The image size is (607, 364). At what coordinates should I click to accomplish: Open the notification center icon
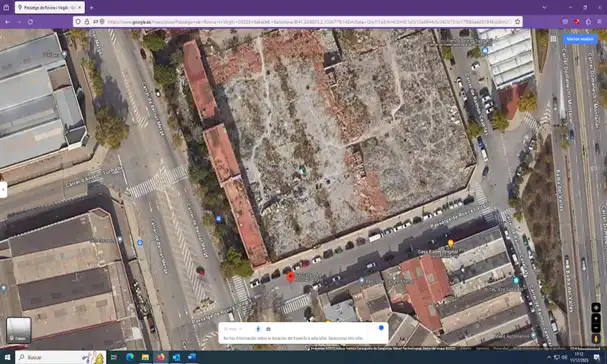[597, 357]
